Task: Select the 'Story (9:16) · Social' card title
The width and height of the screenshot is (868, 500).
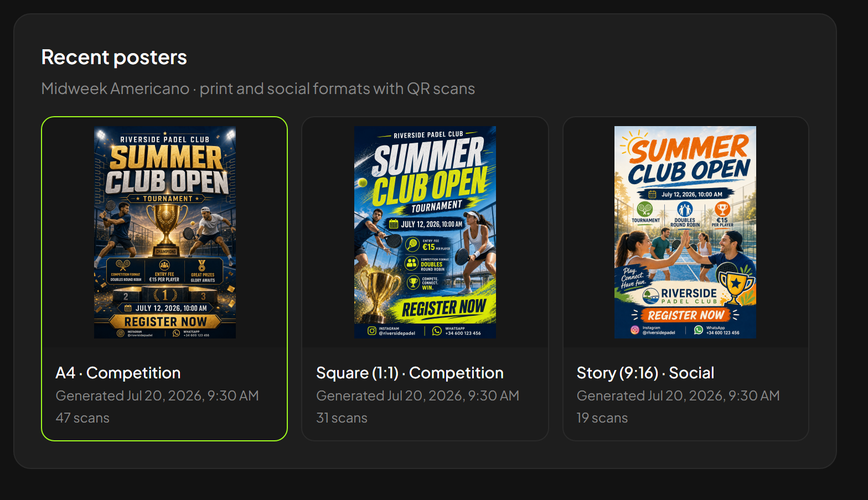Action: [x=645, y=373]
